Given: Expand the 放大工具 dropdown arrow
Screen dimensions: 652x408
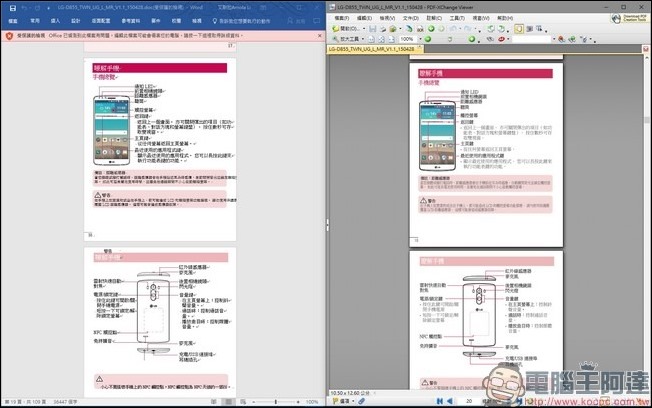Looking at the screenshot, I should (363, 39).
